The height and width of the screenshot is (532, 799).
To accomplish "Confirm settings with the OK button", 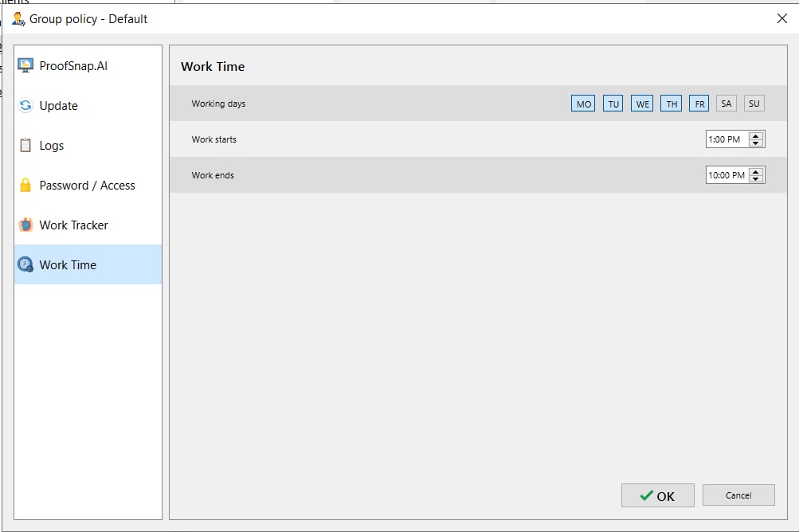I will coord(657,495).
